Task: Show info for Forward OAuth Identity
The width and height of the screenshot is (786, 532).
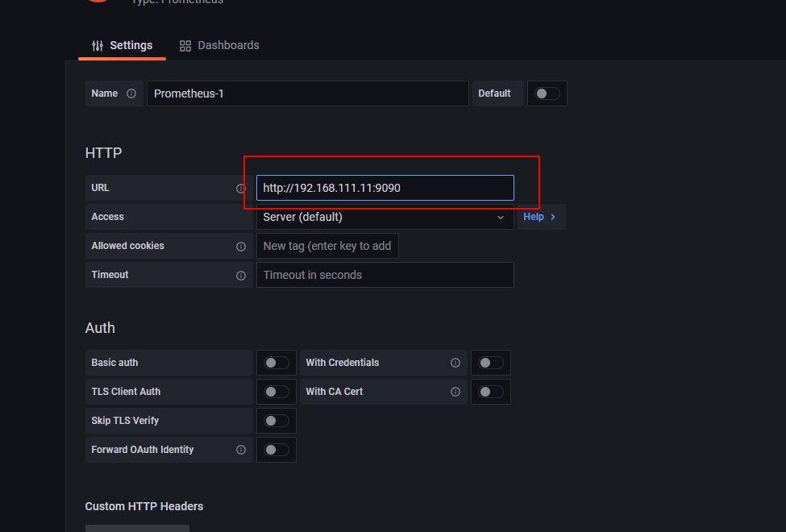Action: pos(241,450)
